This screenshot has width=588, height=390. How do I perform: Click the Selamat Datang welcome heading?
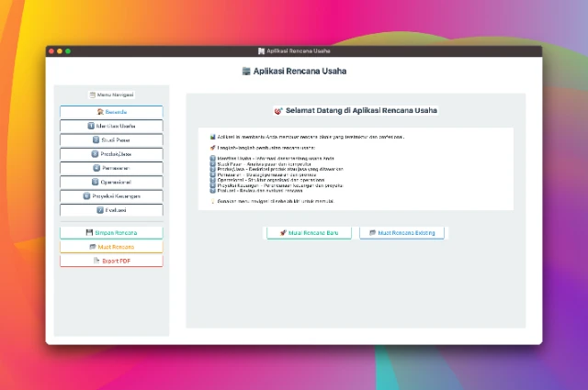356,110
